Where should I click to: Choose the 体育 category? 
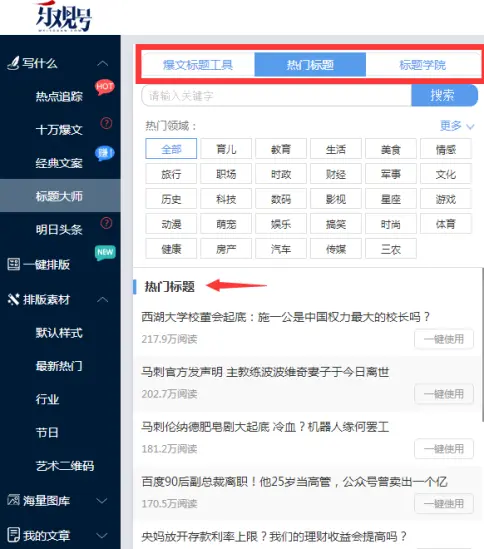(x=446, y=224)
